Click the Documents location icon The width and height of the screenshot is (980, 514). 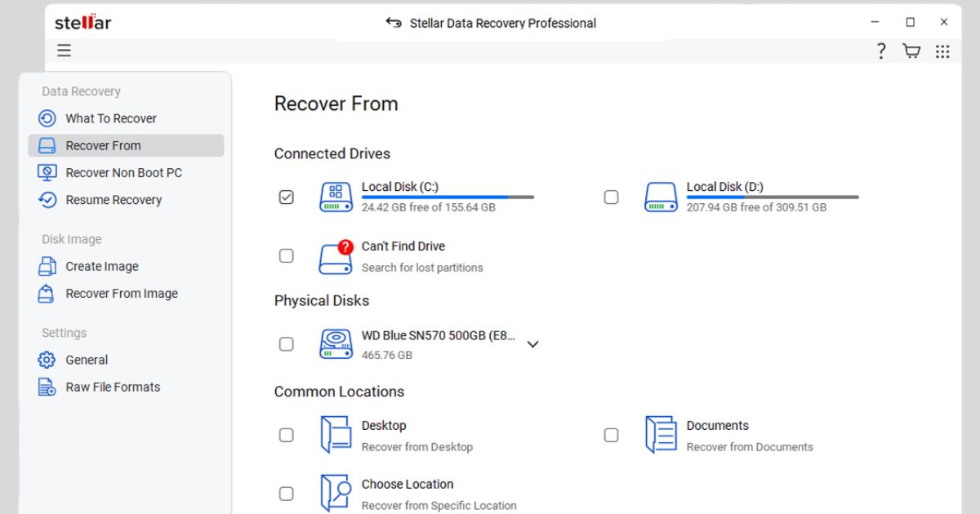coord(661,435)
